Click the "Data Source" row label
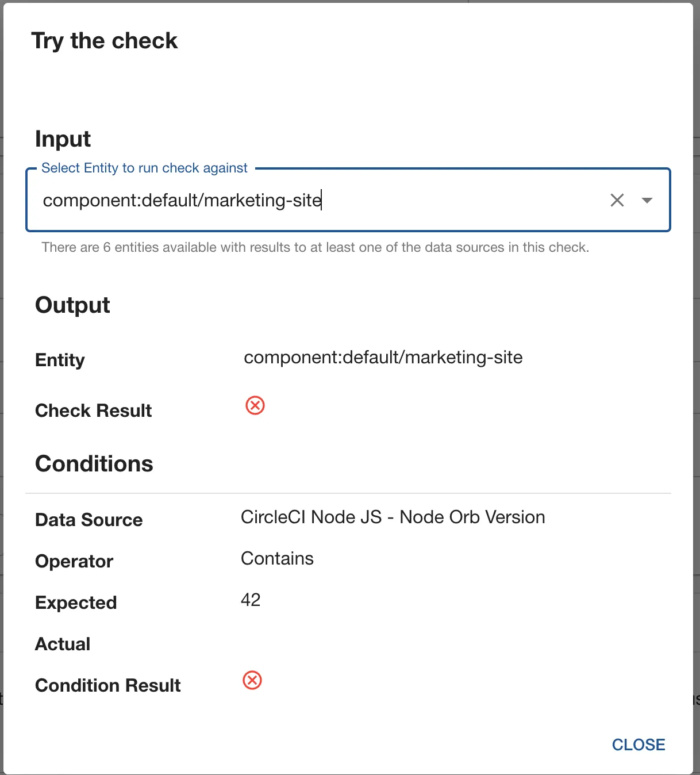Image resolution: width=700 pixels, height=775 pixels. [x=89, y=520]
